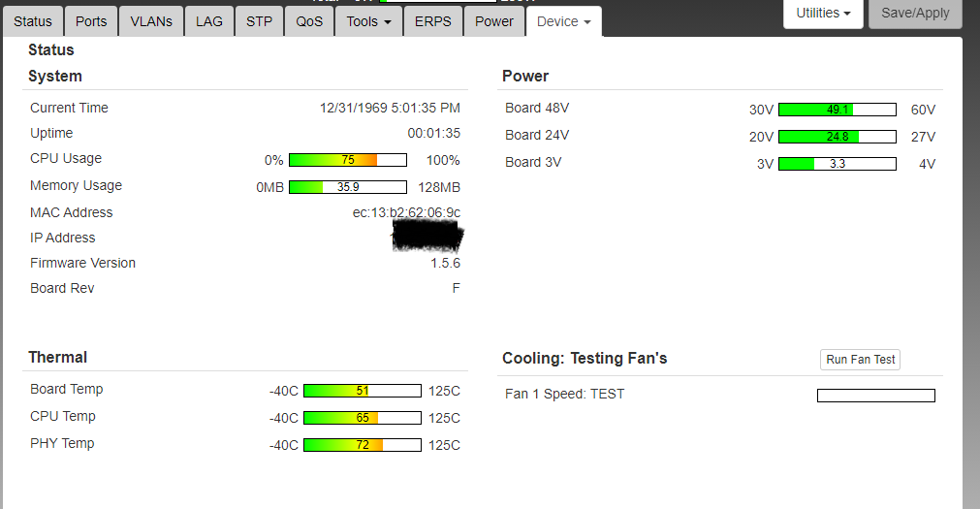Expand the Device dropdown tab

click(563, 21)
